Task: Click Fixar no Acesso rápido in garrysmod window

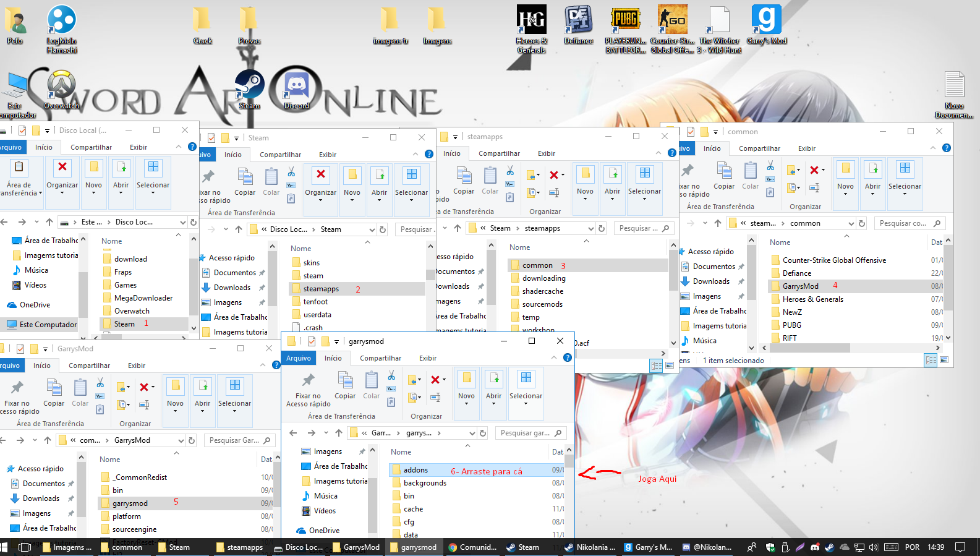Action: click(309, 390)
